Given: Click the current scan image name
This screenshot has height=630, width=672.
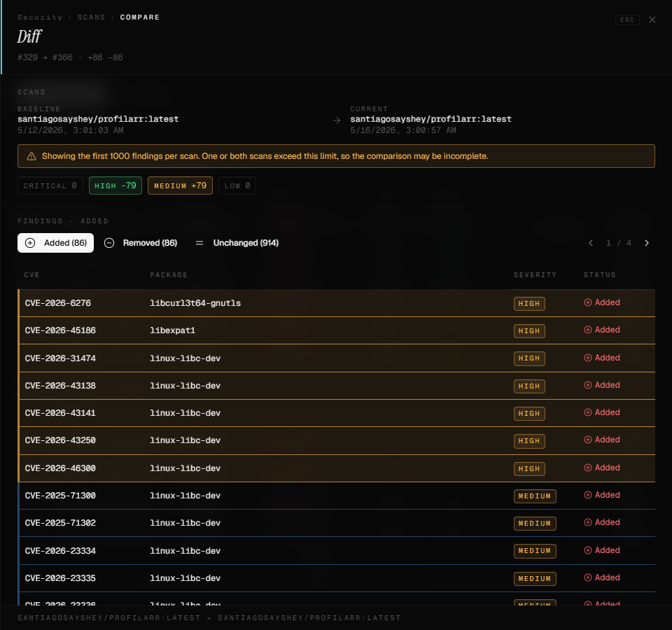Looking at the screenshot, I should (x=430, y=119).
